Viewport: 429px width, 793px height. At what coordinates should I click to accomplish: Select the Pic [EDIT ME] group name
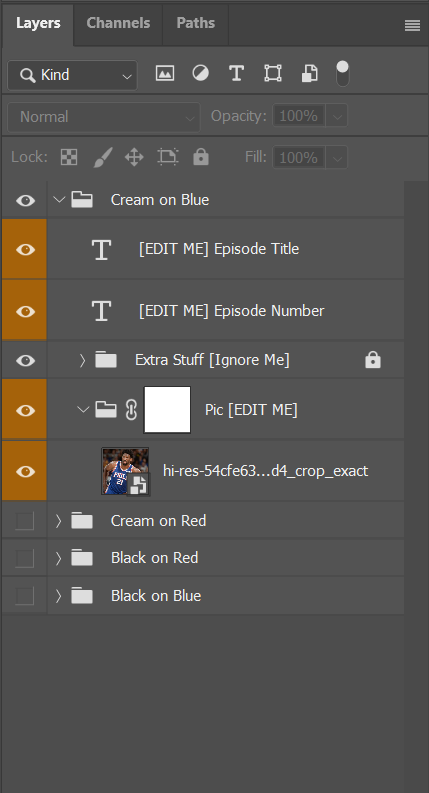pyautogui.click(x=251, y=410)
